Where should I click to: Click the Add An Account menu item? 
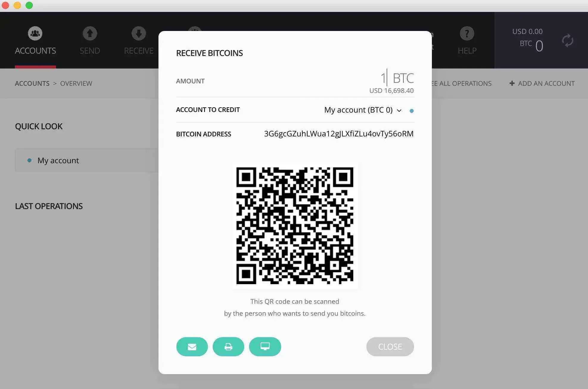(542, 83)
